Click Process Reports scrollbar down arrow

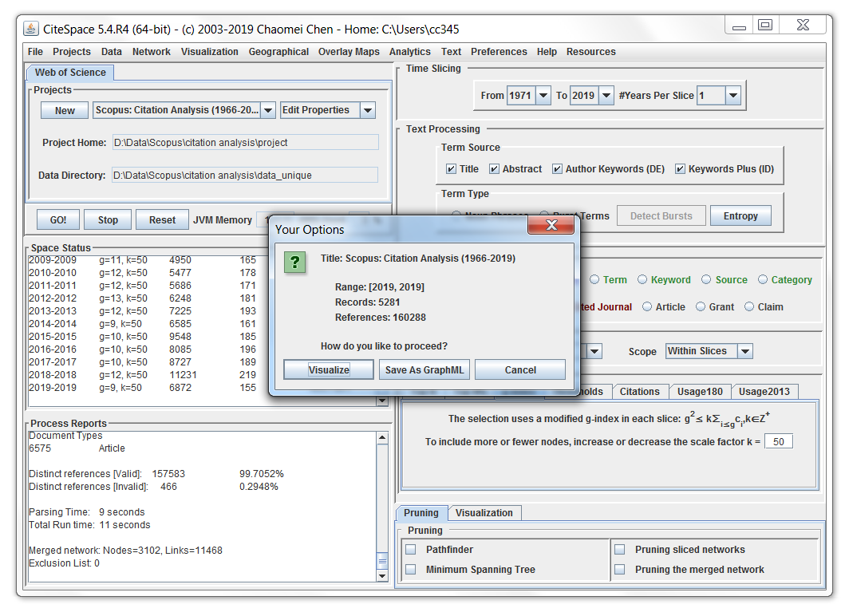382,575
